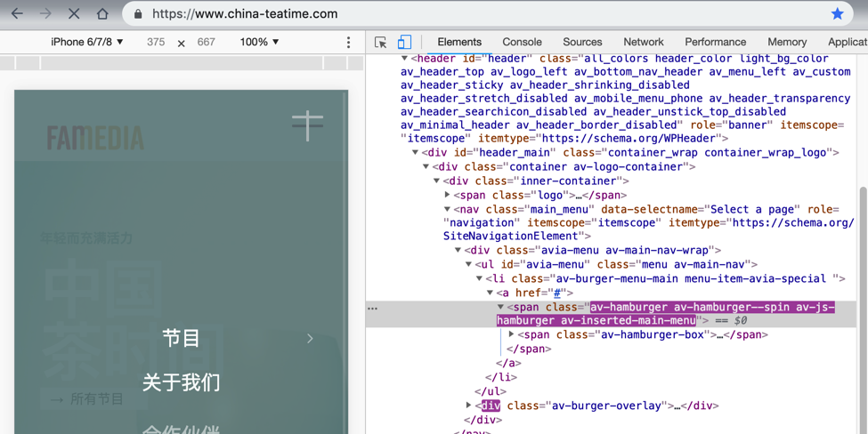Click the 所有节目 link
The height and width of the screenshot is (434, 868).
click(97, 399)
